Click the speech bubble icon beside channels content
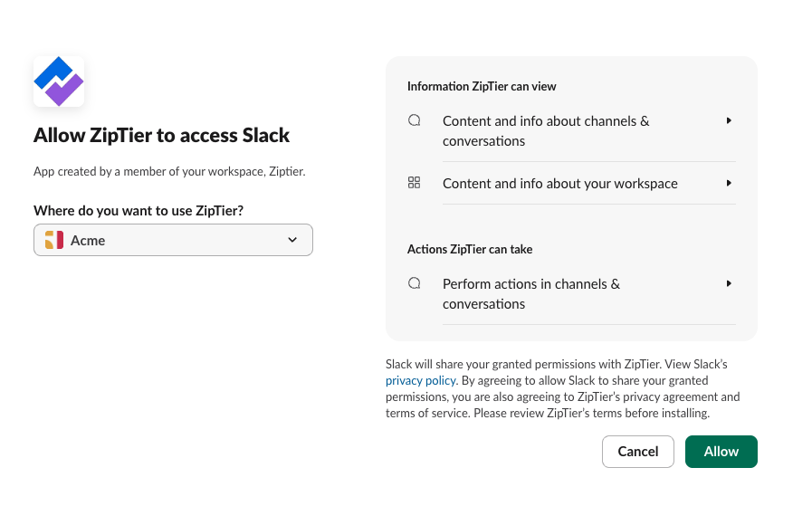 point(415,120)
